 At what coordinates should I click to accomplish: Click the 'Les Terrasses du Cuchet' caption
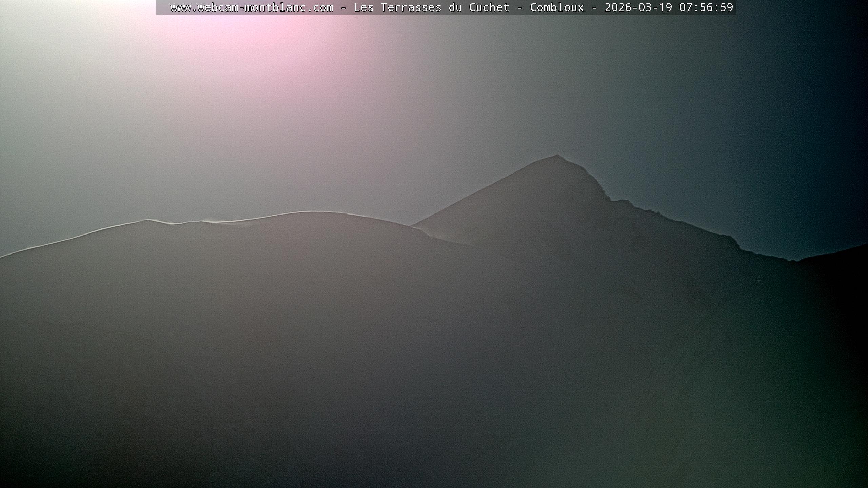pyautogui.click(x=431, y=7)
